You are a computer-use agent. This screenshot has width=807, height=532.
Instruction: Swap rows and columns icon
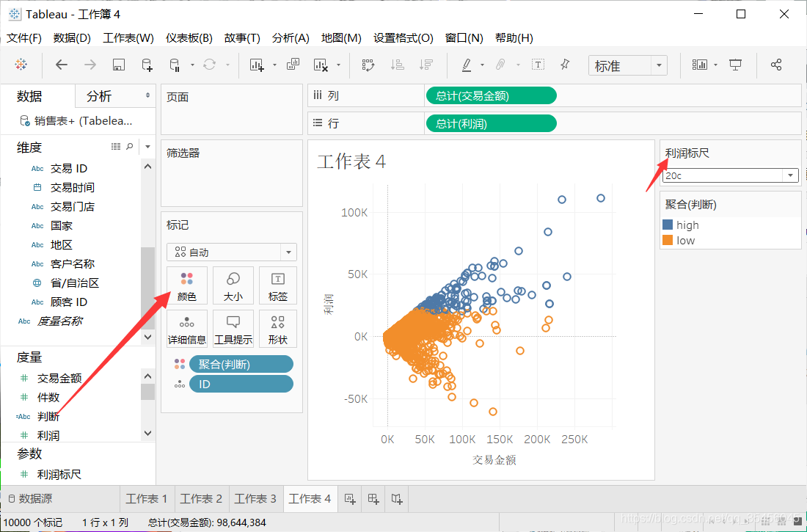[x=368, y=65]
